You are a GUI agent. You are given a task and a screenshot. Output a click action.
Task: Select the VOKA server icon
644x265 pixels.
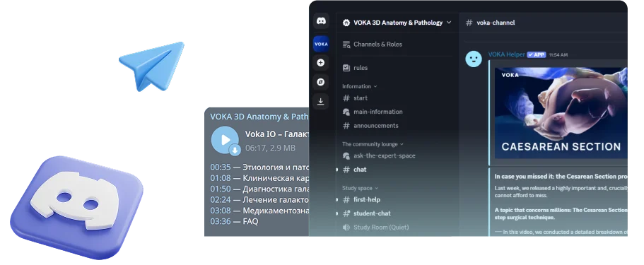point(321,44)
